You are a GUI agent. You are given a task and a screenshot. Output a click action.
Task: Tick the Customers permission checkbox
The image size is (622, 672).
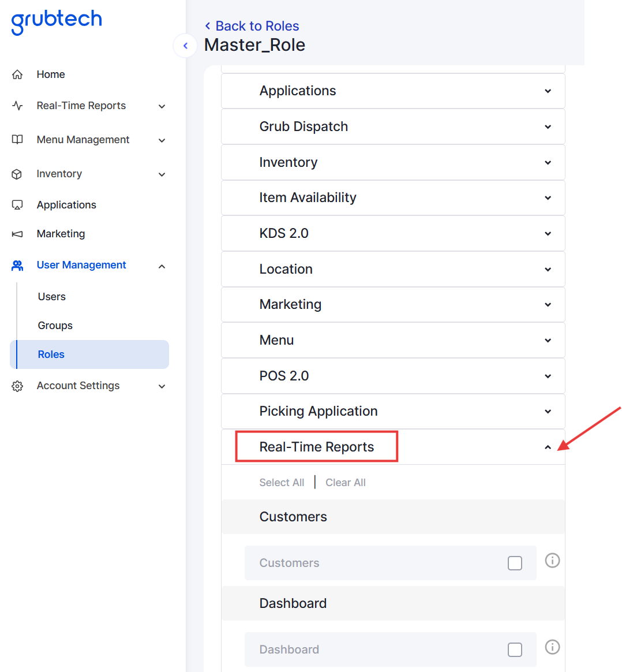515,563
